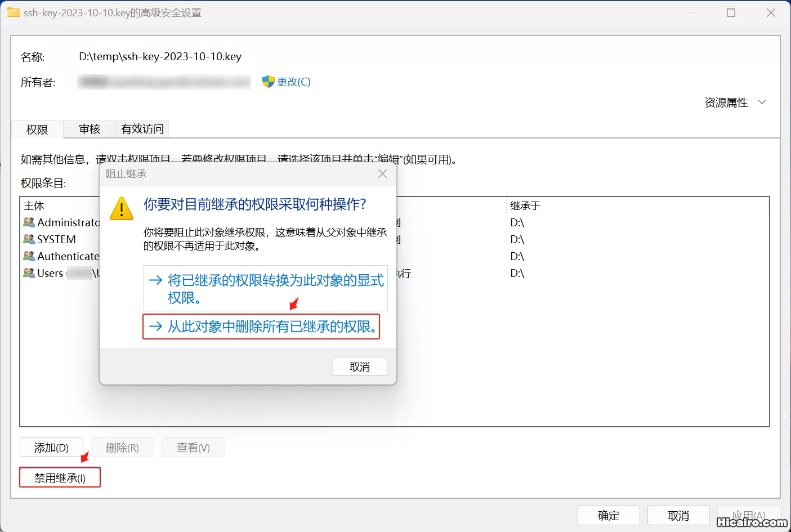The height and width of the screenshot is (532, 791).
Task: Click the 继承于 column header
Action: click(x=525, y=205)
